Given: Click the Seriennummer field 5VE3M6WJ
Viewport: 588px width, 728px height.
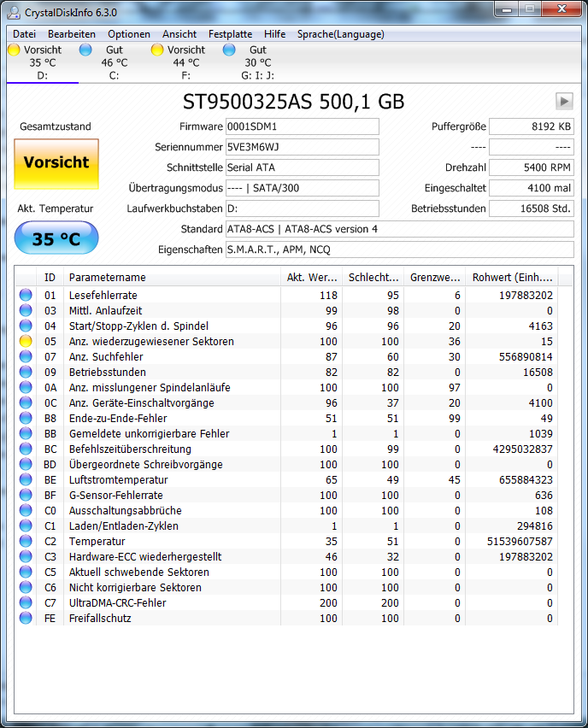Looking at the screenshot, I should 303,147.
